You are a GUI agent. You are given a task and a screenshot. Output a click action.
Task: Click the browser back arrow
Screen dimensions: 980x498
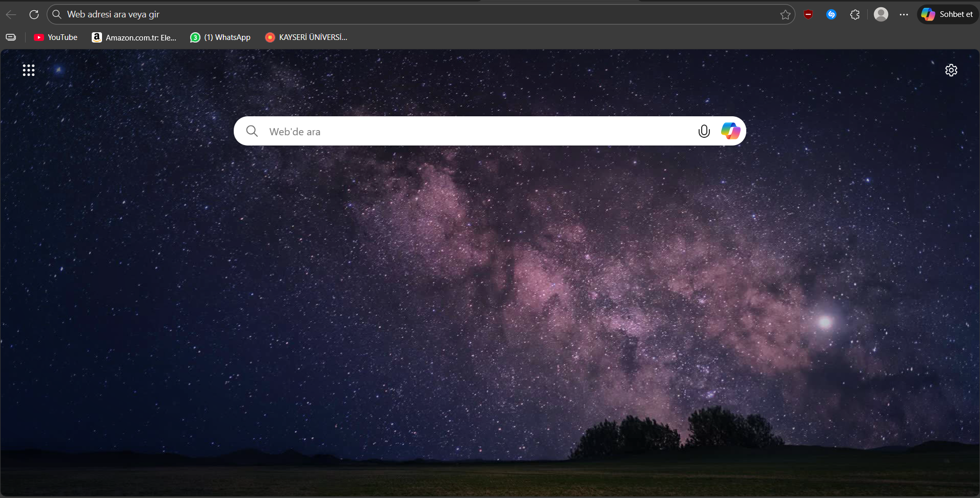tap(11, 14)
